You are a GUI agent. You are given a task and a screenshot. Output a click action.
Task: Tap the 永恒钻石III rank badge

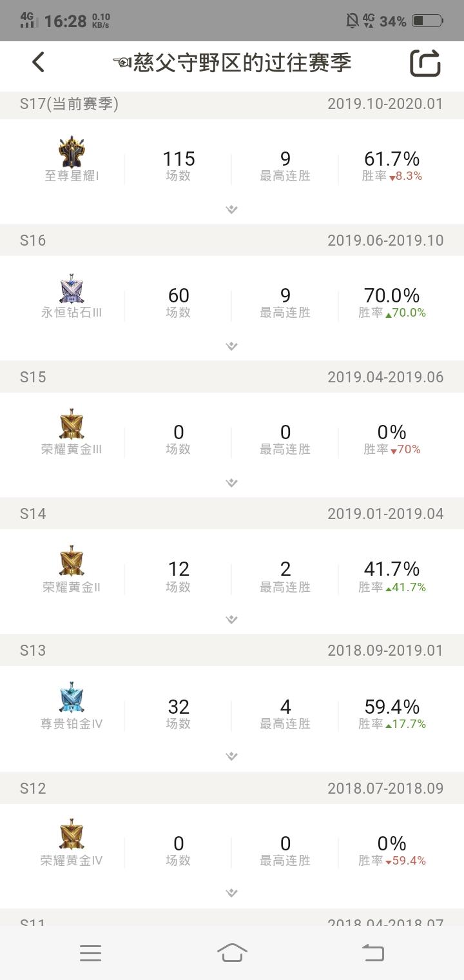click(72, 289)
